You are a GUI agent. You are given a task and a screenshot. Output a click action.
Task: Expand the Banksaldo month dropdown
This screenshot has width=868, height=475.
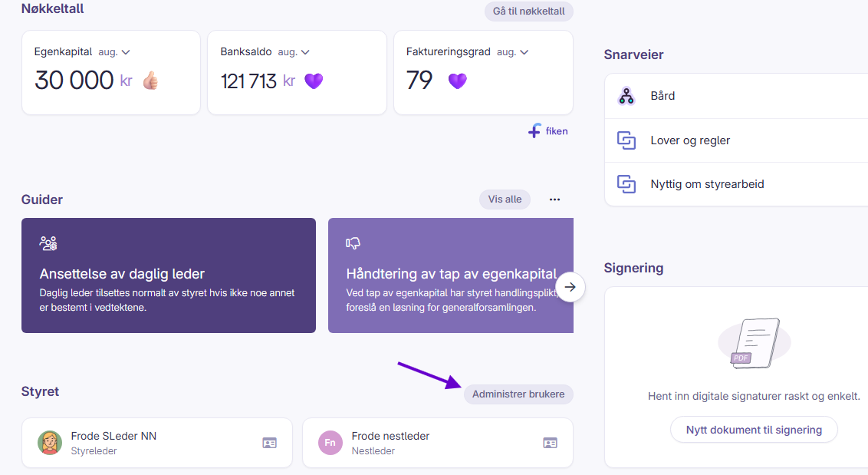pos(294,52)
